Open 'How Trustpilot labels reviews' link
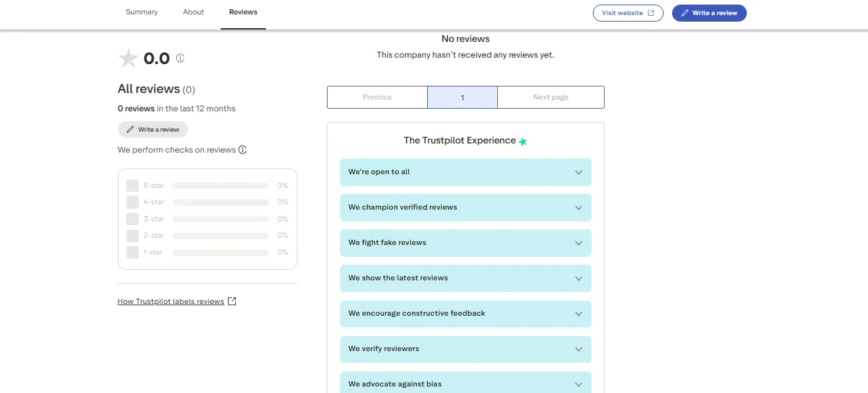868x393 pixels. pyautogui.click(x=171, y=301)
